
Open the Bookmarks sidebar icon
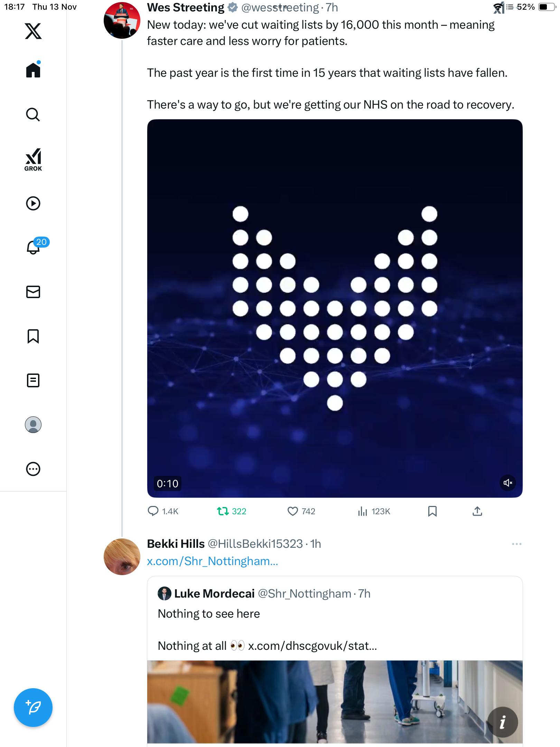(x=33, y=336)
